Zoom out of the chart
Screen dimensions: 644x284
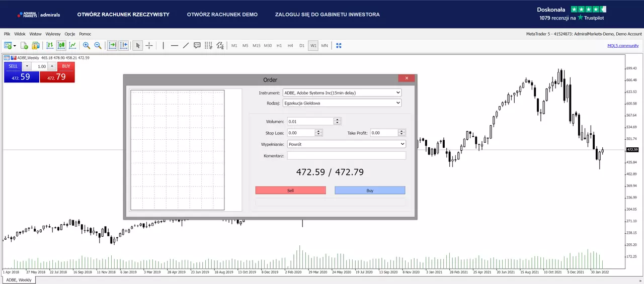pos(98,45)
